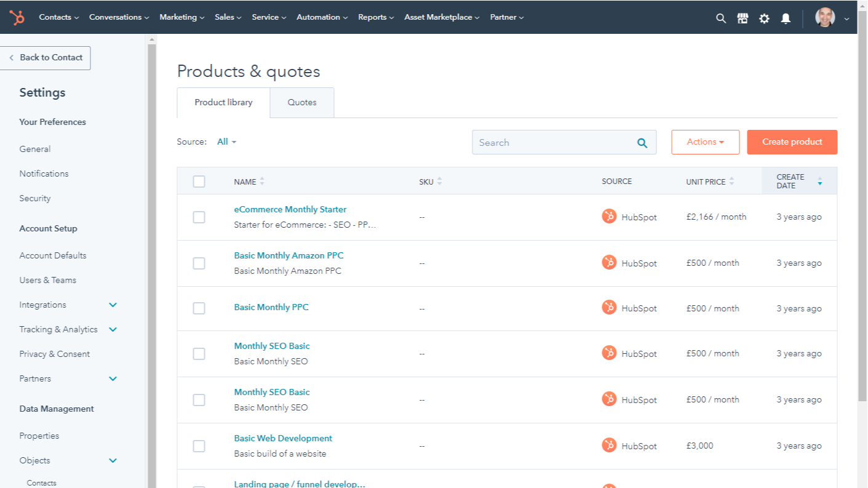Click the magnifier inside the product Search box
This screenshot has height=488, width=868.
642,142
